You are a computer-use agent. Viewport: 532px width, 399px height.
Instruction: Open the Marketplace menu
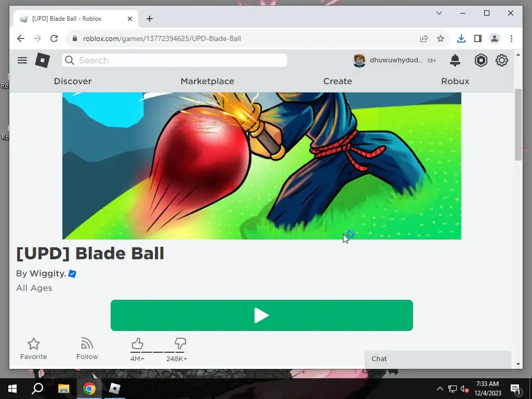tap(207, 81)
